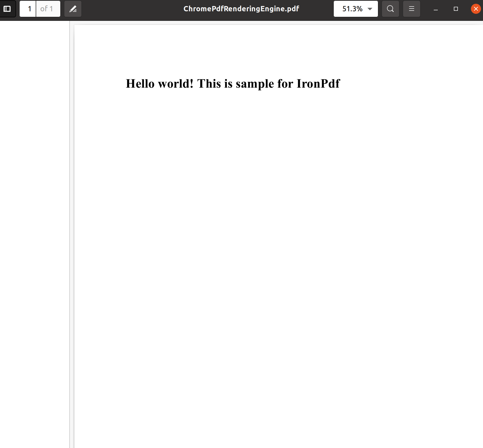
Task: Click the 'of 1' page count label
Action: pyautogui.click(x=47, y=9)
